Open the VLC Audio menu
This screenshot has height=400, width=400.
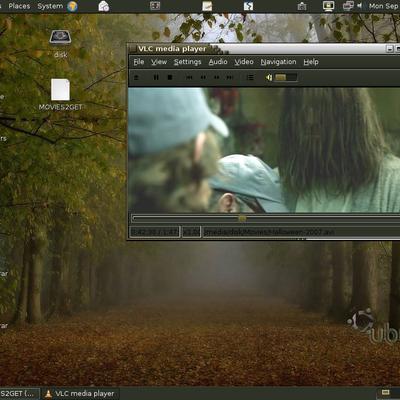click(218, 62)
